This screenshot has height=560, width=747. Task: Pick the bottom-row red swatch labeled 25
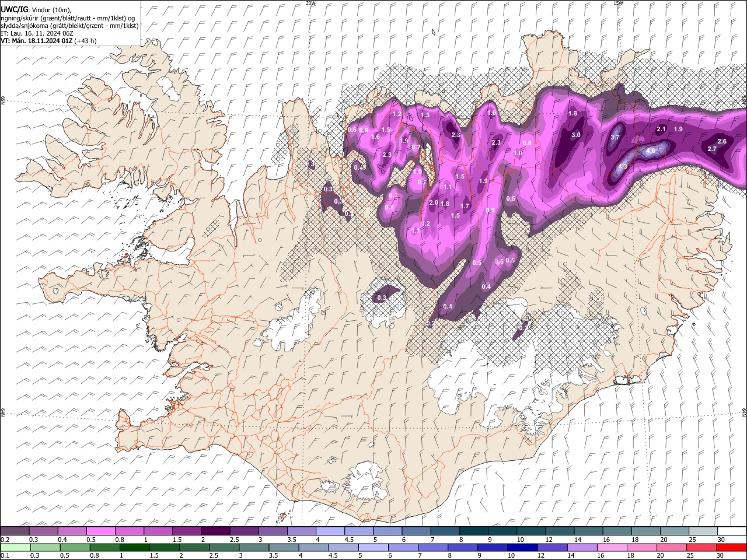(x=701, y=547)
